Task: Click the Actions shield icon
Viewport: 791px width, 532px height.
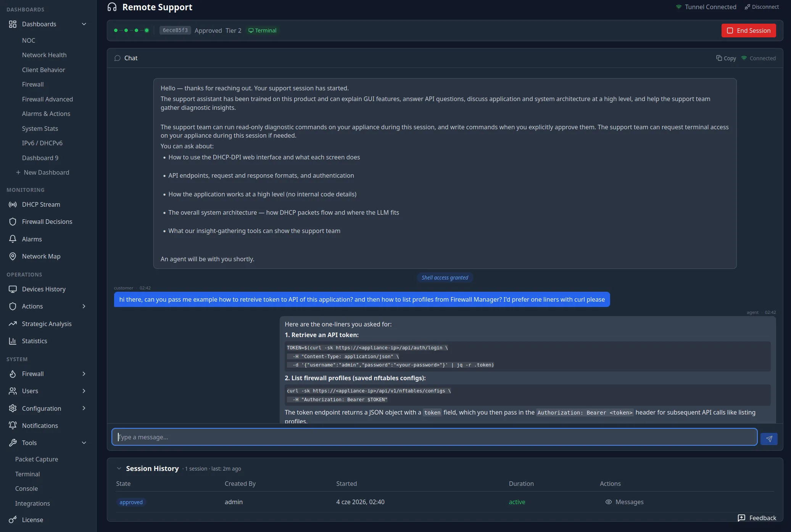Action: coord(13,306)
